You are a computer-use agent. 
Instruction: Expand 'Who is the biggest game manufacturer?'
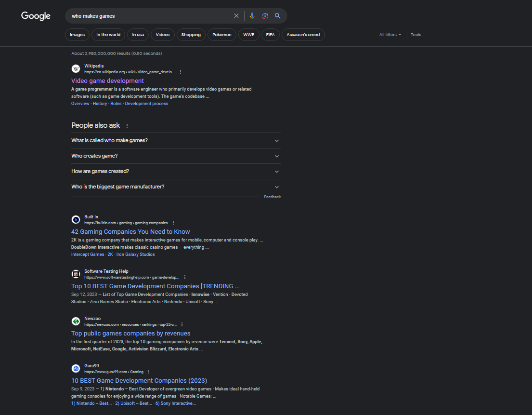pyautogui.click(x=176, y=187)
